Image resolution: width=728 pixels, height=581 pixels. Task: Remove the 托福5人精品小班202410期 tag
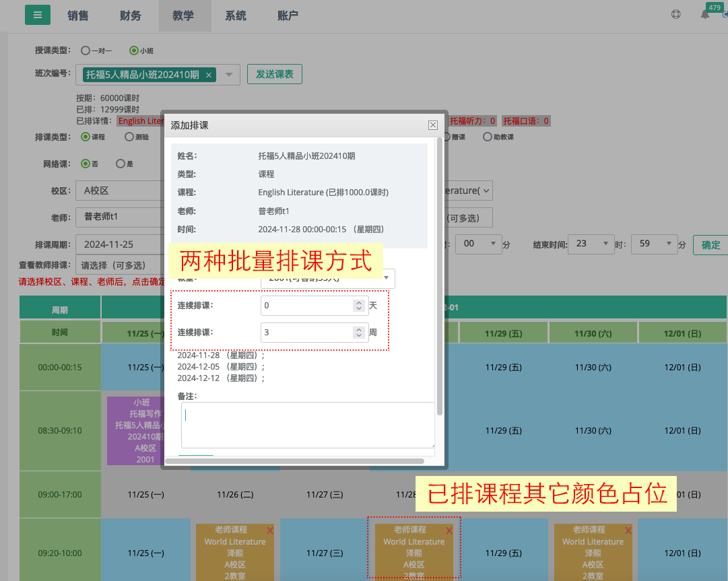pyautogui.click(x=208, y=76)
